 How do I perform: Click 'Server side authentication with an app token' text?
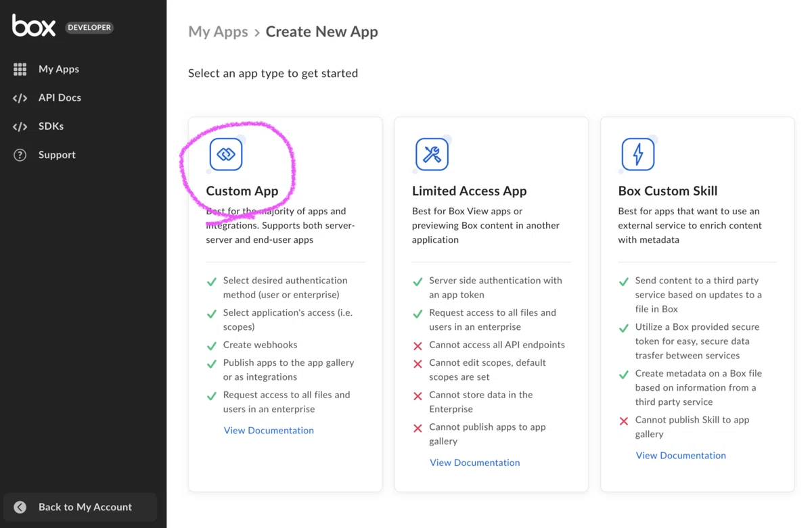[x=496, y=287]
